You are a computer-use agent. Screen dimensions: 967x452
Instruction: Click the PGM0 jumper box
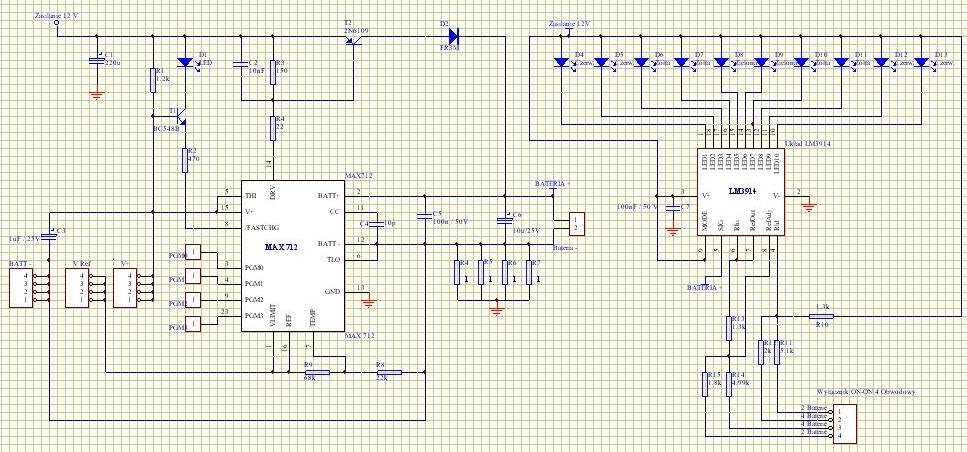[195, 253]
